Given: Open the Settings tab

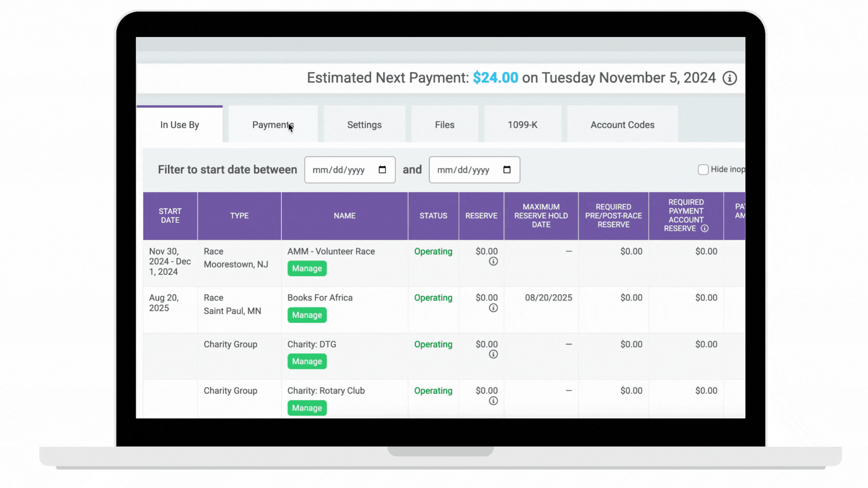Looking at the screenshot, I should point(364,125).
